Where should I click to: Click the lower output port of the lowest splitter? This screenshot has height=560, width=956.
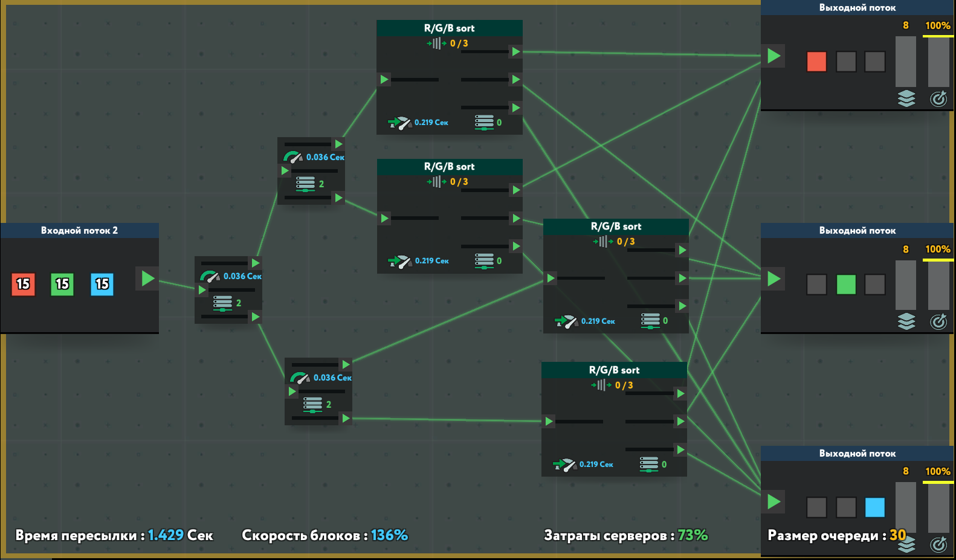tap(346, 418)
